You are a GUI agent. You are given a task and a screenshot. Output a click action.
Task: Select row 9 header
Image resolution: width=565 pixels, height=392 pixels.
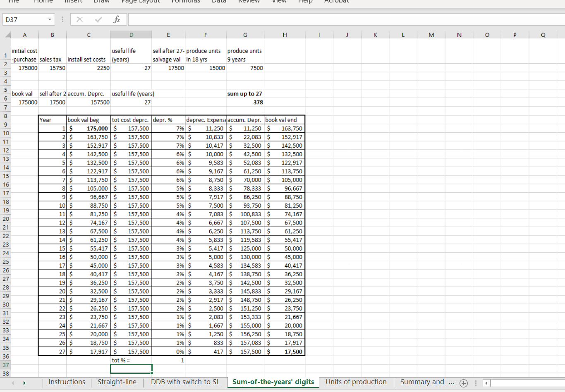(x=5, y=124)
